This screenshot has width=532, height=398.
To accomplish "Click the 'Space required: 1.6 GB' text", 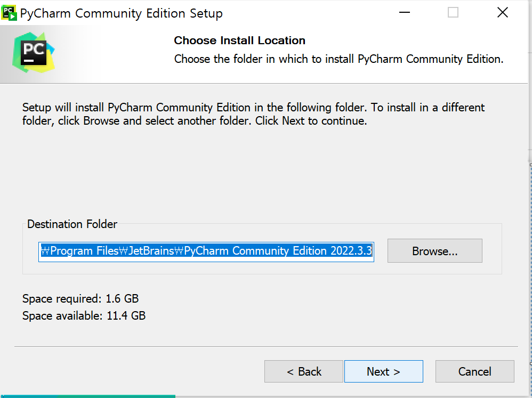I will 80,299.
